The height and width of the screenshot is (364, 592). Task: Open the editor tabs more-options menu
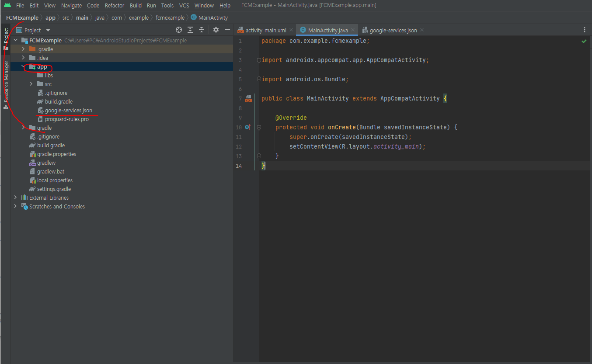pyautogui.click(x=585, y=30)
